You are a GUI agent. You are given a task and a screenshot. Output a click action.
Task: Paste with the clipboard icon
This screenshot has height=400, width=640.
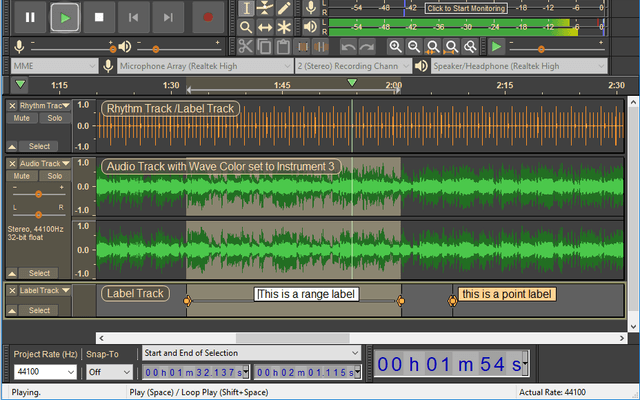click(x=283, y=47)
